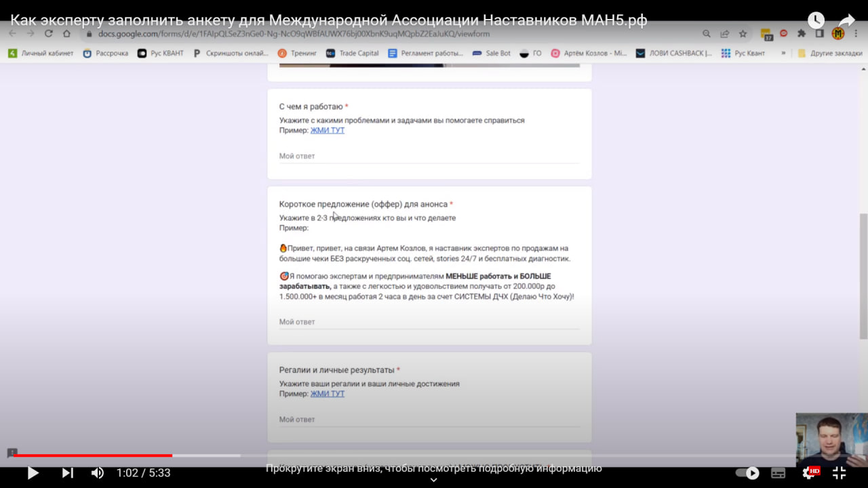Skip to the next video
The width and height of the screenshot is (868, 488).
pos(67,473)
